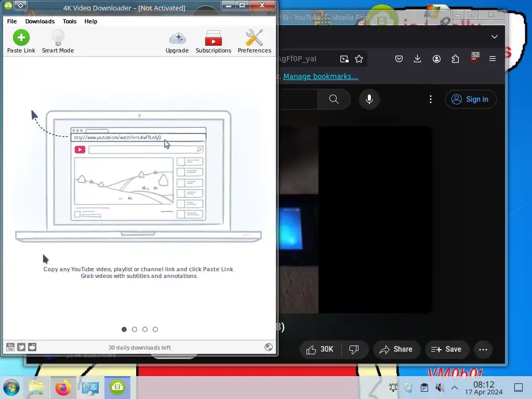Click '30 daily downloads left' text
532x399 pixels.
point(139,348)
